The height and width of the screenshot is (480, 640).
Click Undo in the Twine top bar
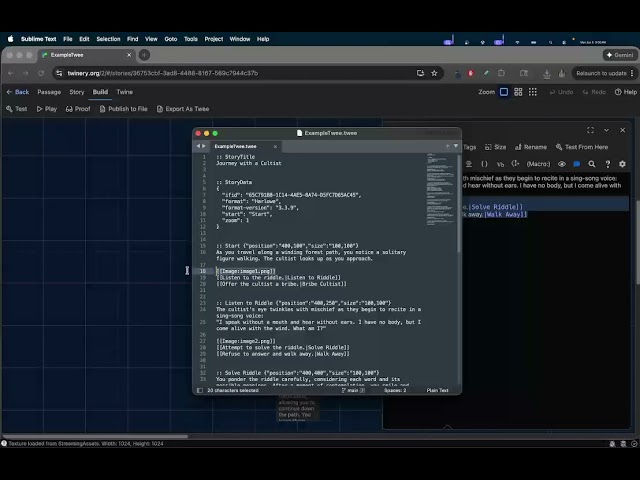pyautogui.click(x=561, y=92)
